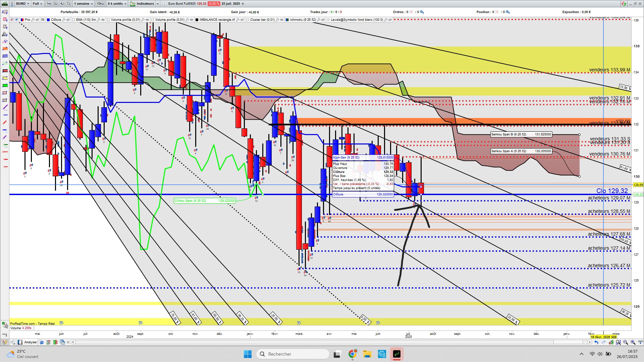Click the instrument info icon beside Euro Bund
Image resolution: width=644 pixels, height=362 pixels.
coord(164,4)
